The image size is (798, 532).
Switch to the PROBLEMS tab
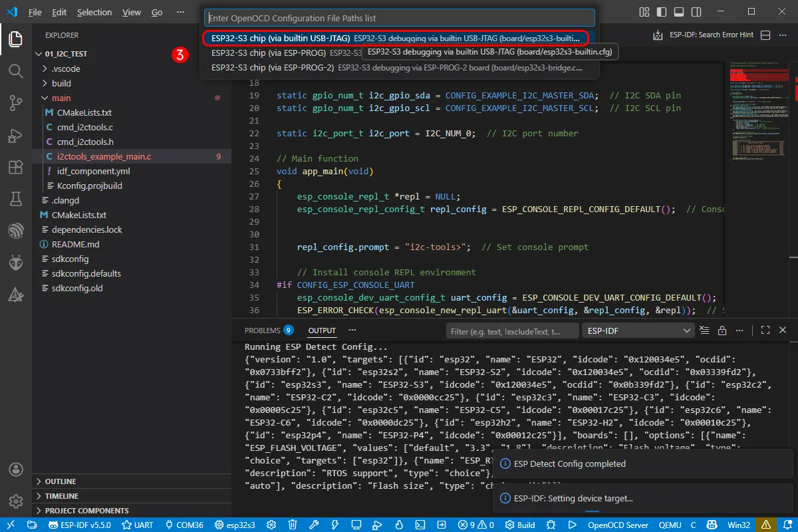click(263, 331)
